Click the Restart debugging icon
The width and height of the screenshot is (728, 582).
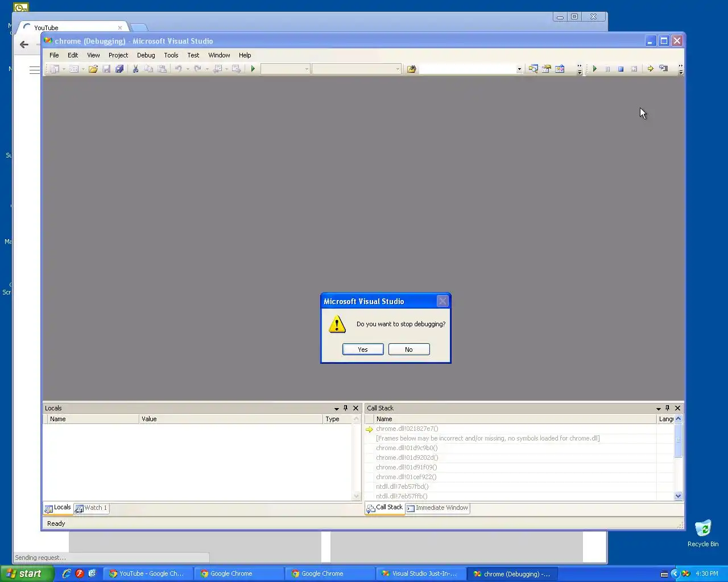click(x=634, y=69)
